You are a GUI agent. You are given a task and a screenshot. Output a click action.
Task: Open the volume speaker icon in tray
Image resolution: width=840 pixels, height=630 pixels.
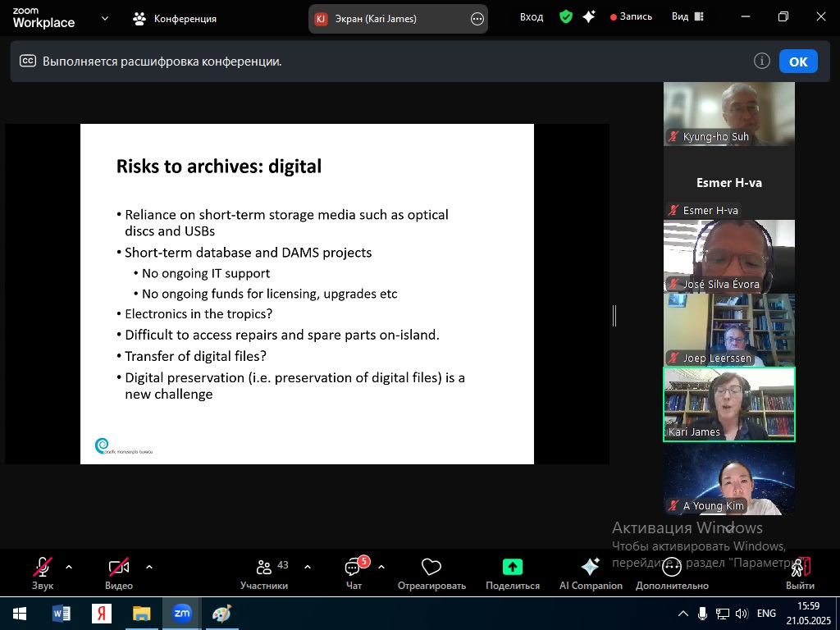(x=742, y=614)
